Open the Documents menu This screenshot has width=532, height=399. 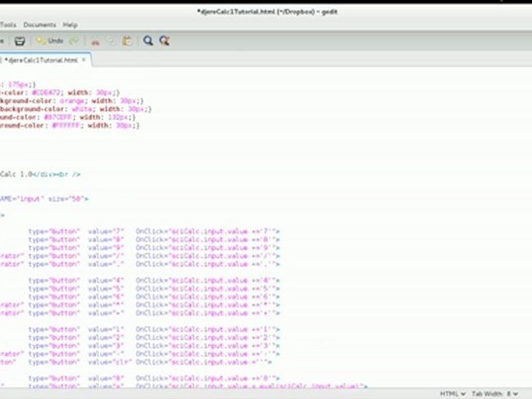(x=40, y=25)
